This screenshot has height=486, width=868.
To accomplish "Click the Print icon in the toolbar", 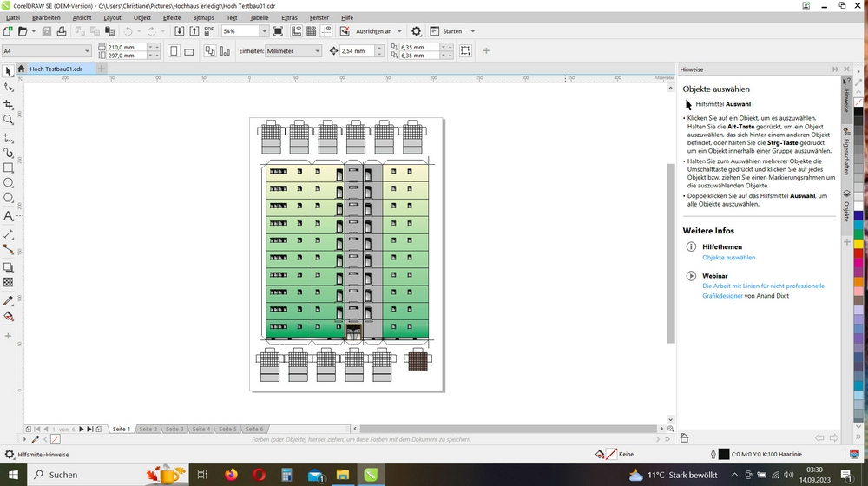I will tap(63, 31).
